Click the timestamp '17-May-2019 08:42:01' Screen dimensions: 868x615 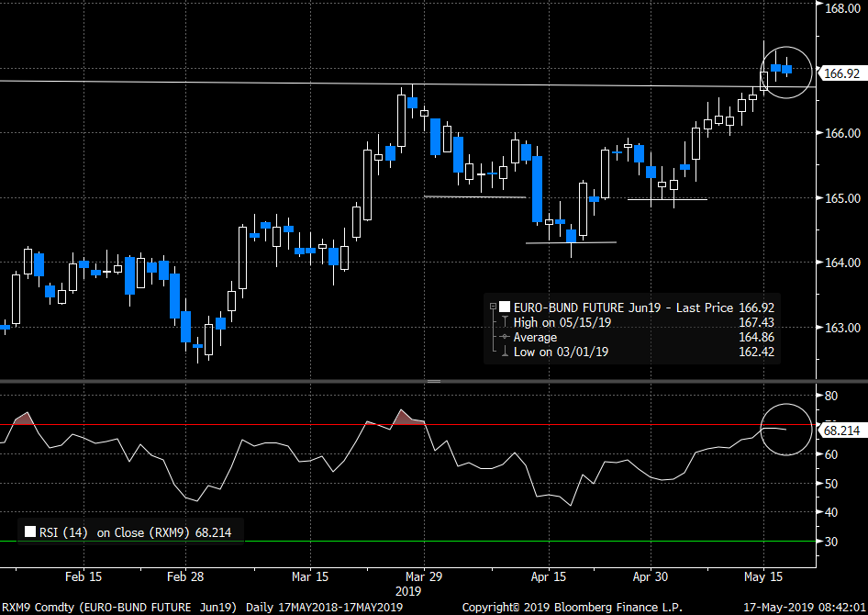[x=804, y=608]
